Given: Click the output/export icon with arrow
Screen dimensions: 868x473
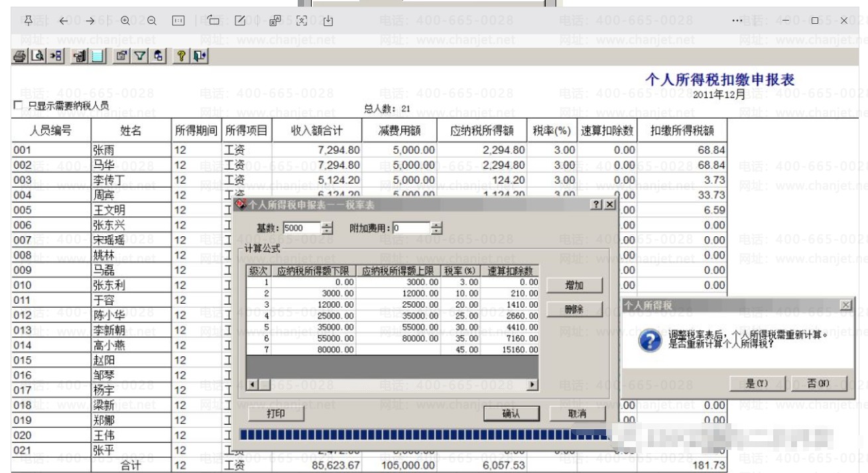Looking at the screenshot, I should point(56,56).
